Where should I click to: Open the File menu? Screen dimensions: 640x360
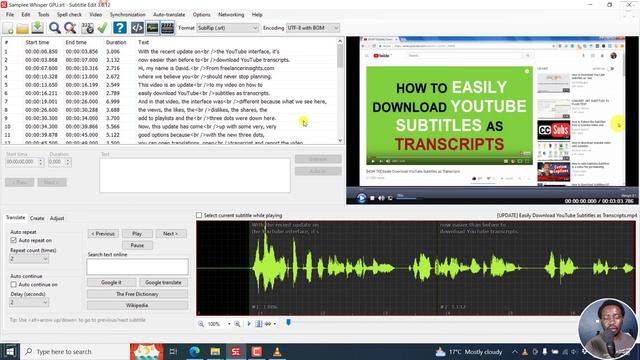[10, 14]
